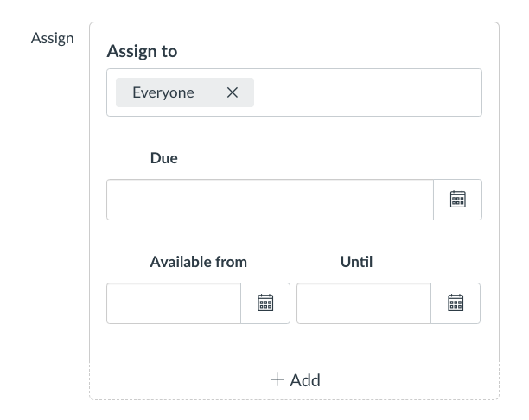The image size is (529, 420).
Task: Focus the Due date input field
Action: [270, 200]
